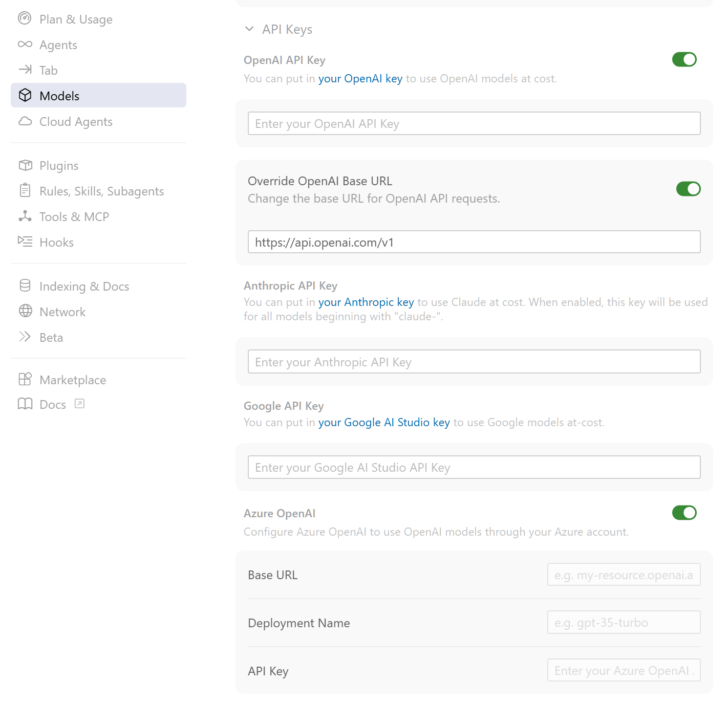This screenshot has width=728, height=704.
Task: Click the Cloud Agents cloud icon
Action: [x=25, y=121]
